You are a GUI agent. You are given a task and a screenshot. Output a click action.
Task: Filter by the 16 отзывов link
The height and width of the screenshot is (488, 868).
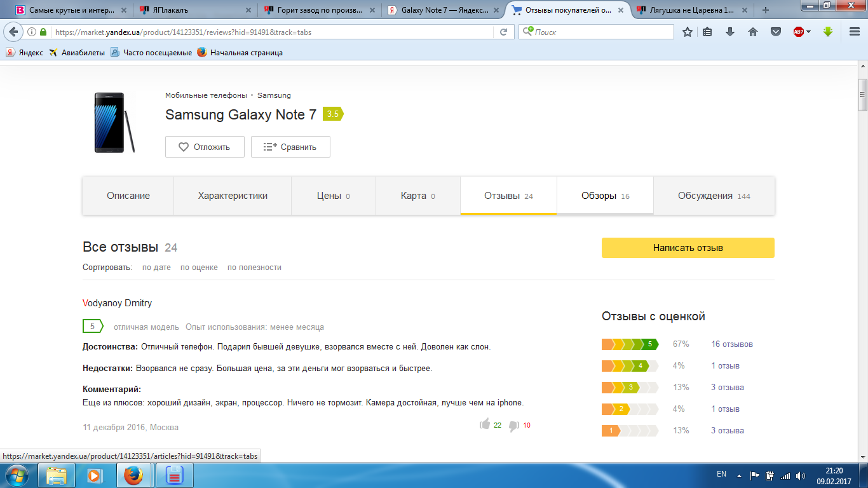click(x=732, y=344)
